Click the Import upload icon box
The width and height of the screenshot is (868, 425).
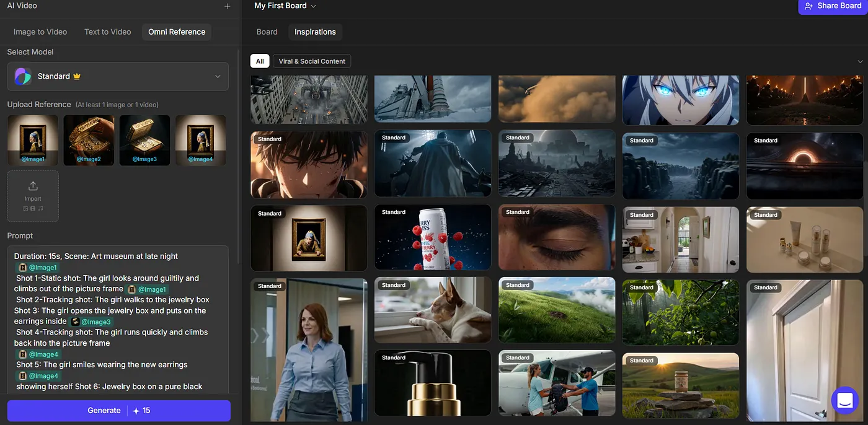point(33,196)
